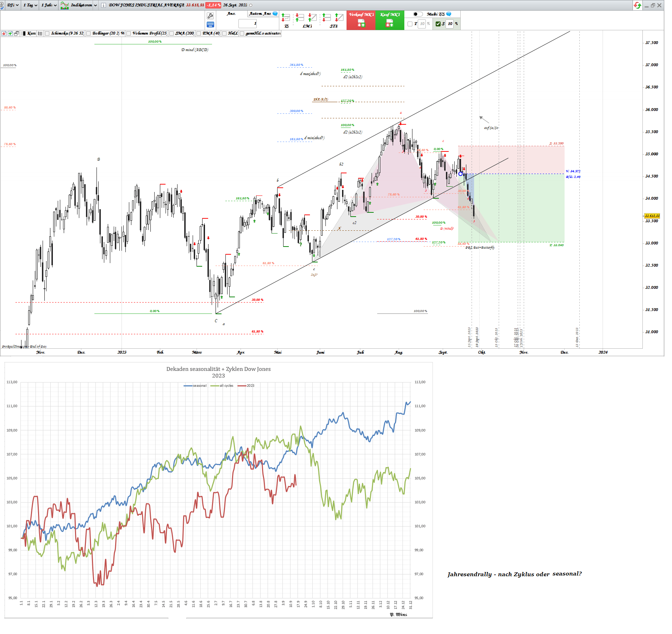This screenshot has width=672, height=634.
Task: Open the 1 Tag timeframe dropdown
Action: tap(30, 5)
